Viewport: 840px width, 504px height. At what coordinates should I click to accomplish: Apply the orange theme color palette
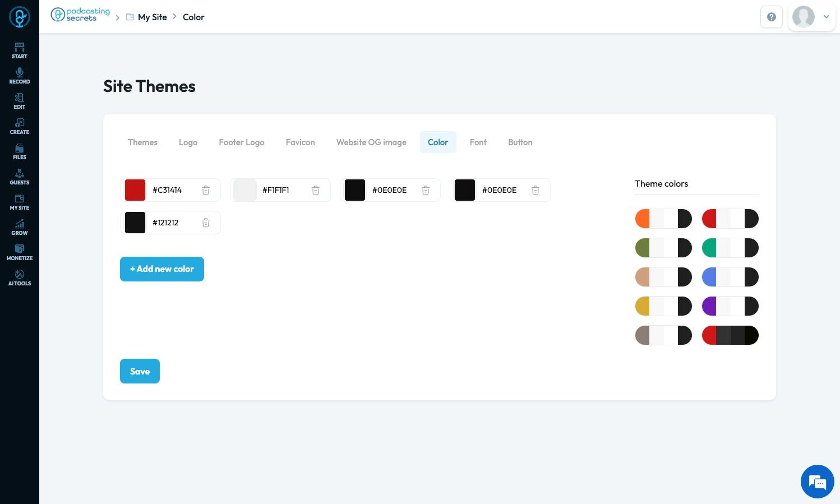663,219
